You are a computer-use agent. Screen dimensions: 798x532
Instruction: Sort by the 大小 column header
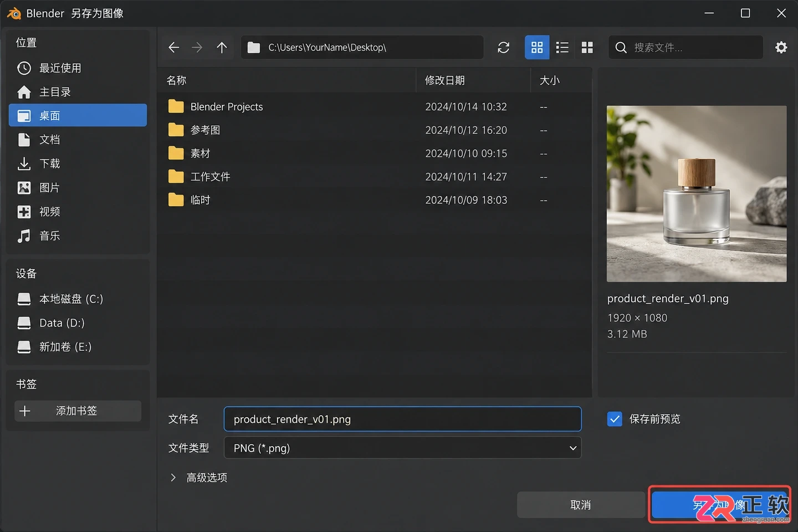[x=561, y=80]
